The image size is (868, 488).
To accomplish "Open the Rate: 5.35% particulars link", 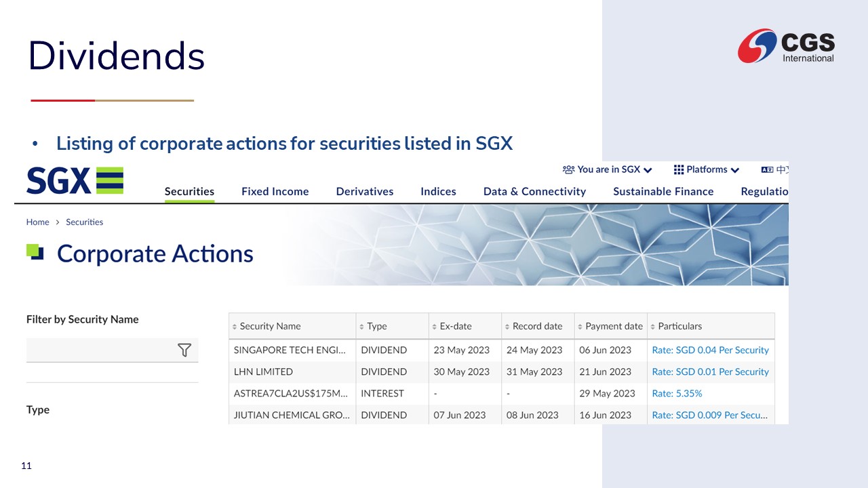I will (x=677, y=393).
